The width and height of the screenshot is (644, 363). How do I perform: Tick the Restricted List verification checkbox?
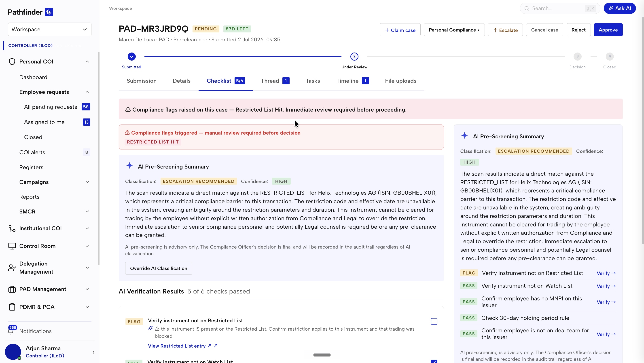[x=434, y=321]
